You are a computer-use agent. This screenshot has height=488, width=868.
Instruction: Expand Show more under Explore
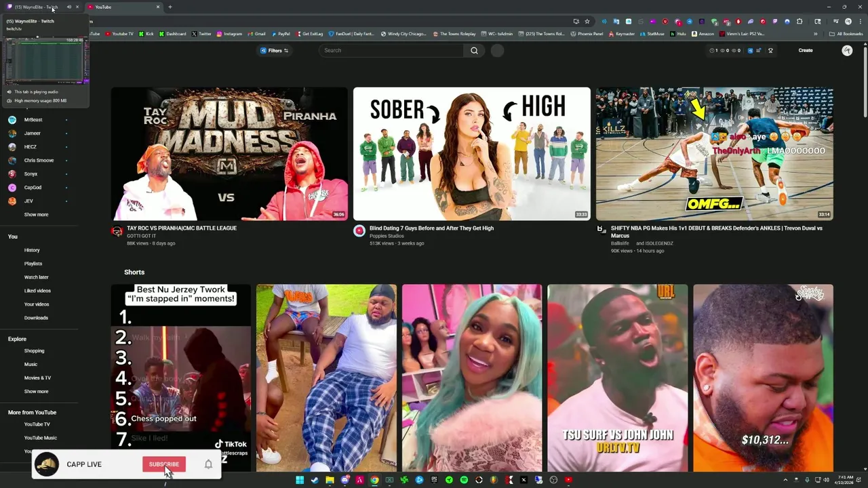click(36, 391)
